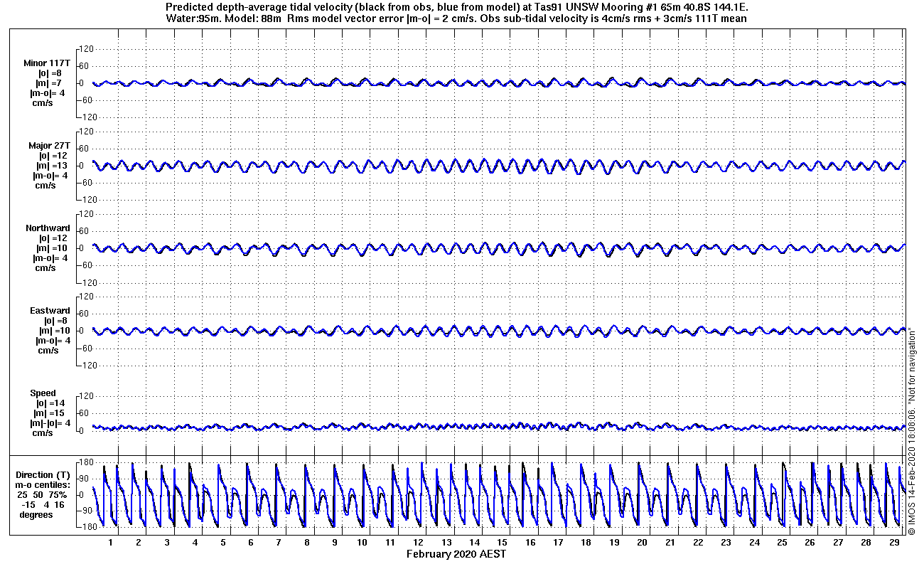Viewport: 924px width, 569px height.
Task: Click the 'm-o centiles:' text
Action: [x=44, y=484]
